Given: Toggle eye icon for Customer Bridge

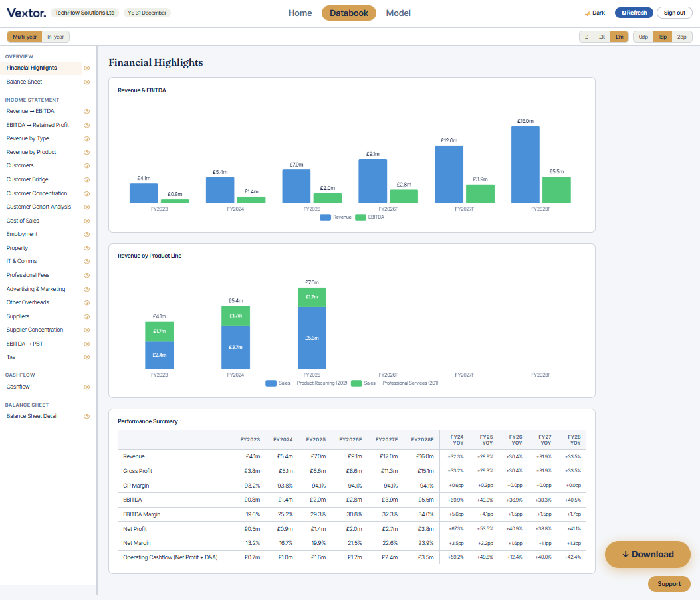Looking at the screenshot, I should (x=87, y=180).
